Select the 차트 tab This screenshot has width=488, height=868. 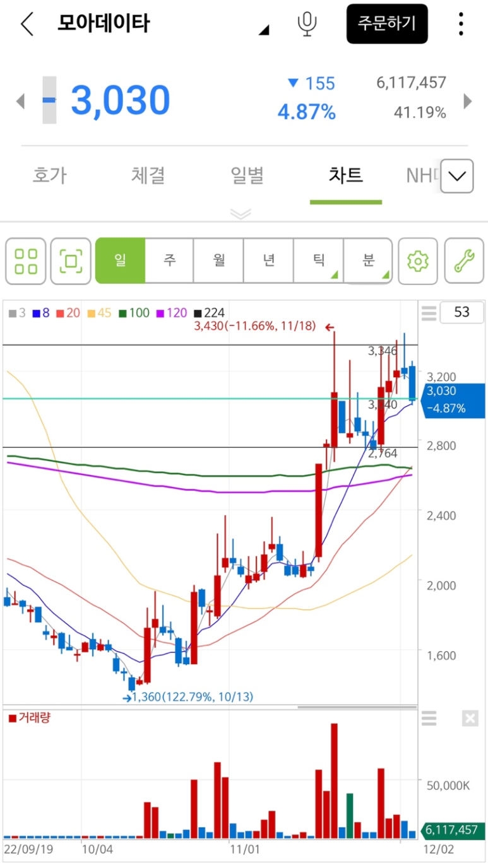346,175
